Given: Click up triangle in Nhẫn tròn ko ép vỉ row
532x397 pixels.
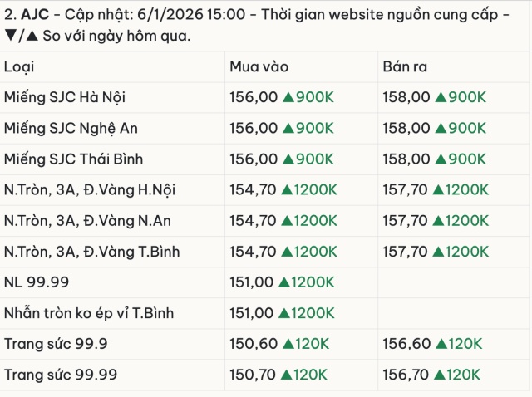Looking at the screenshot, I should coord(284,313).
